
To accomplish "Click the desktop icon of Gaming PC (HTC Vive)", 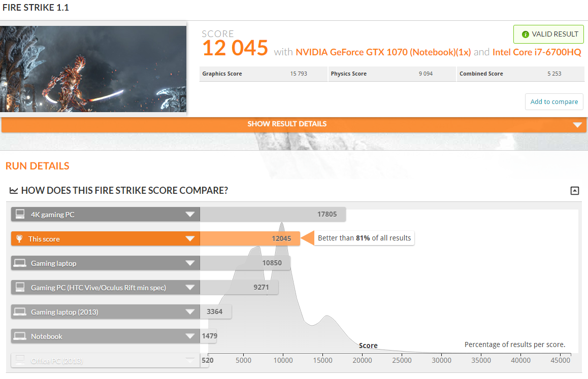I will pyautogui.click(x=20, y=287).
